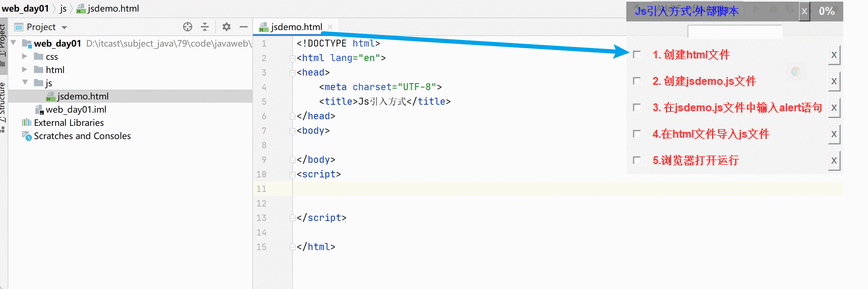Click the Project view icon next to label
This screenshot has height=289, width=868.
coord(19,27)
